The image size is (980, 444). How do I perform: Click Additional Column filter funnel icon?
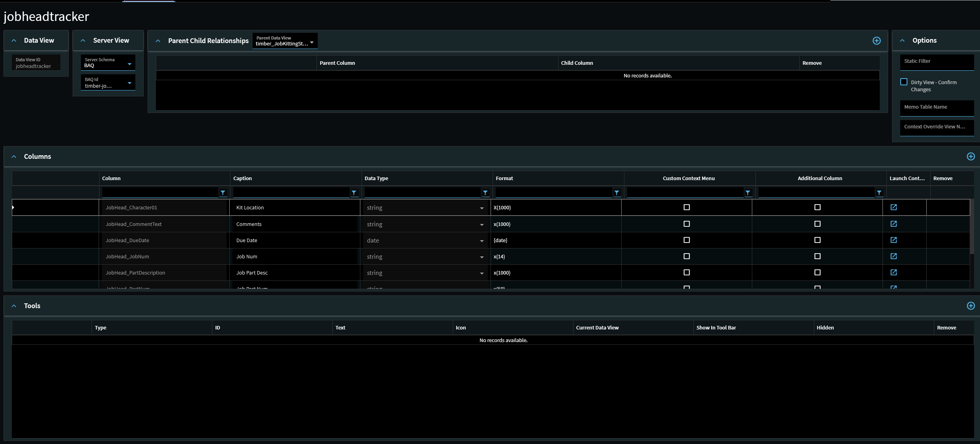pos(879,193)
